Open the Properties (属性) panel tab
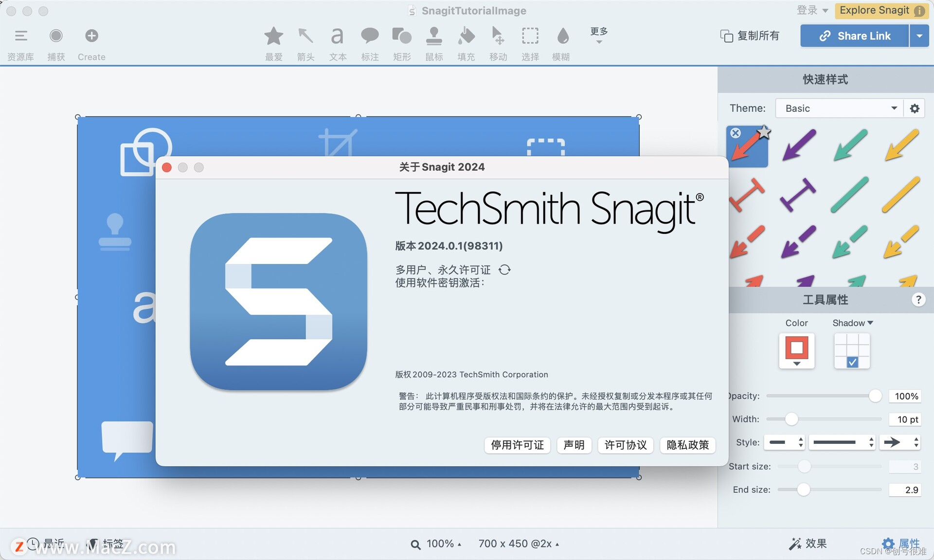Image resolution: width=934 pixels, height=560 pixels. click(901, 543)
